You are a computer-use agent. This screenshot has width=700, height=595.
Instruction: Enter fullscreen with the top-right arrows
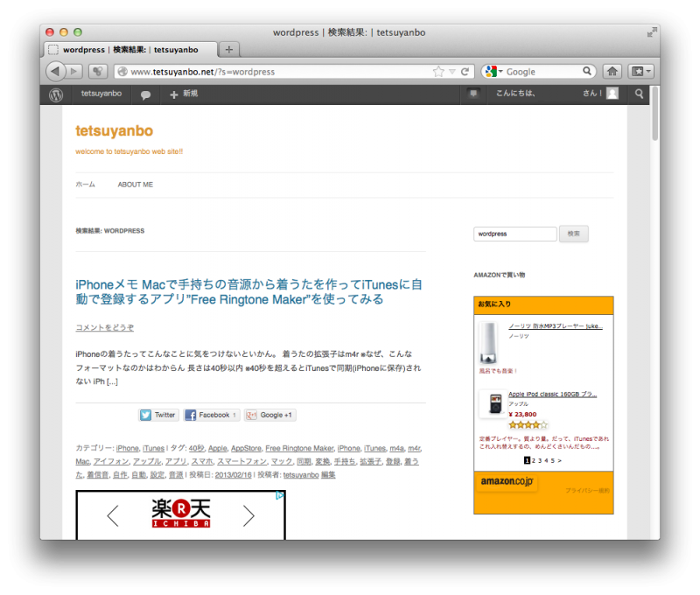pyautogui.click(x=652, y=32)
